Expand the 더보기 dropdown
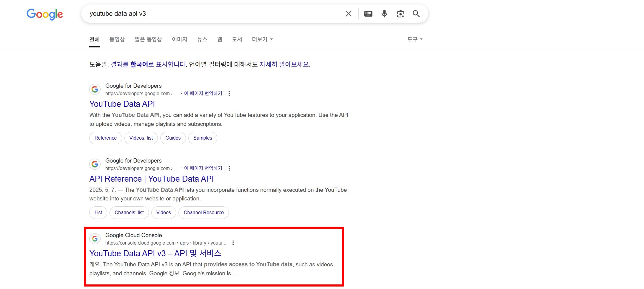The image size is (644, 289). 262,39
